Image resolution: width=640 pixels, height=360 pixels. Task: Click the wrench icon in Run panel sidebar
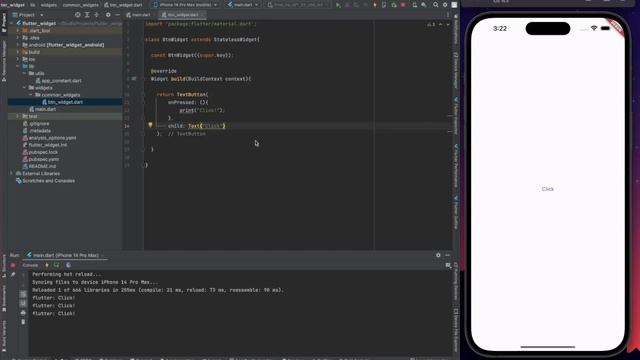13,275
